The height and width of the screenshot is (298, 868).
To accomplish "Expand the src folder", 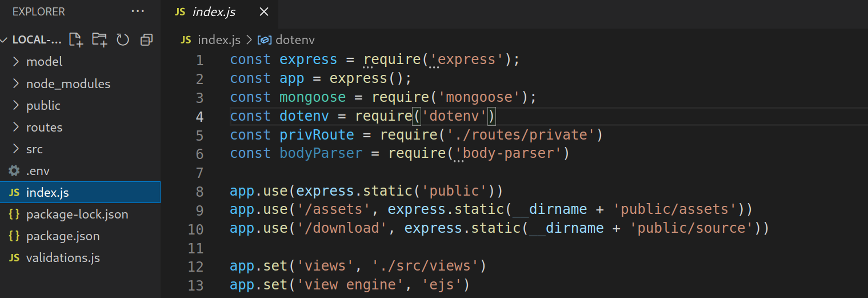I will [x=34, y=149].
